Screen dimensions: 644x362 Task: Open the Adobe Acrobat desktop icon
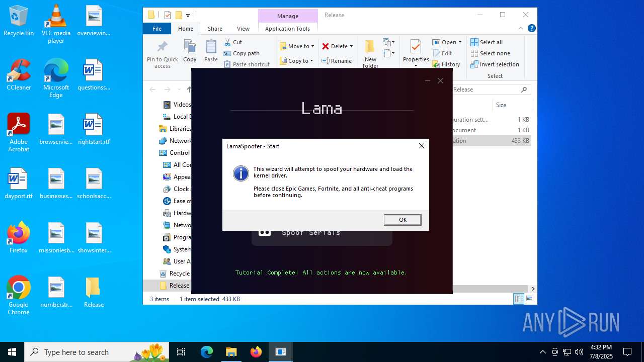pyautogui.click(x=19, y=133)
